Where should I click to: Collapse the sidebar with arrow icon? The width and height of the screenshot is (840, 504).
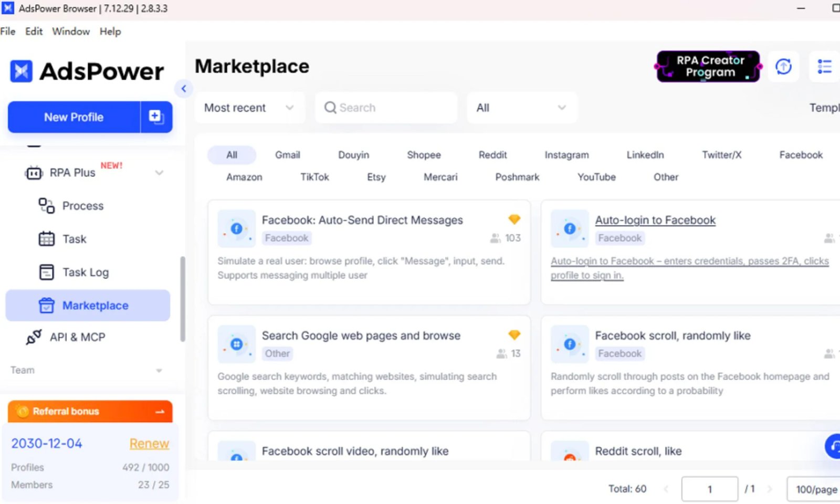(x=184, y=89)
